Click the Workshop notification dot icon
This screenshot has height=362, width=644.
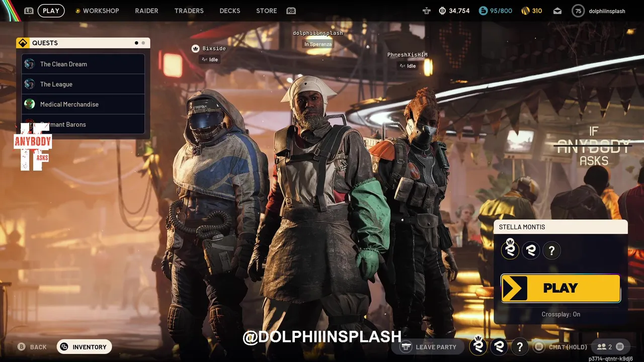[x=77, y=11]
